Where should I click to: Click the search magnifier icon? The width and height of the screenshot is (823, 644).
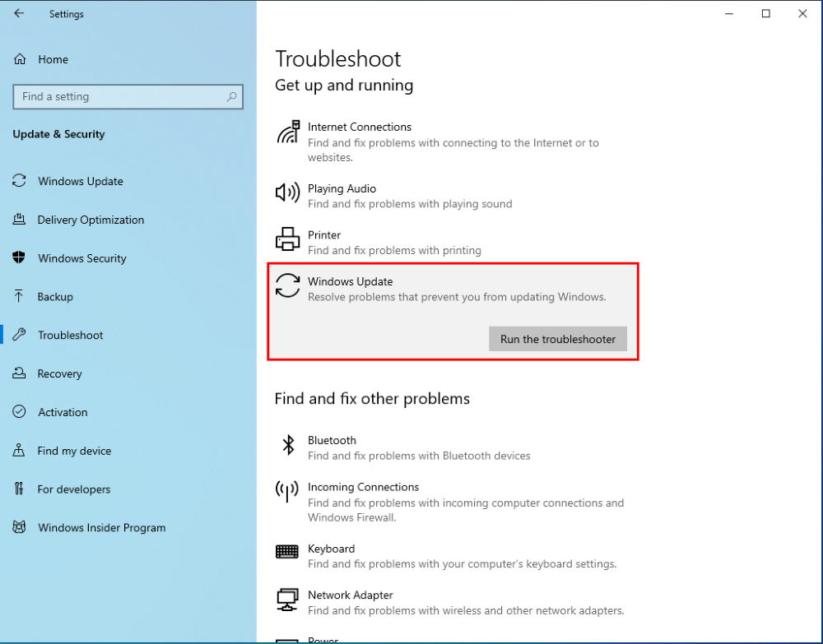tap(232, 97)
